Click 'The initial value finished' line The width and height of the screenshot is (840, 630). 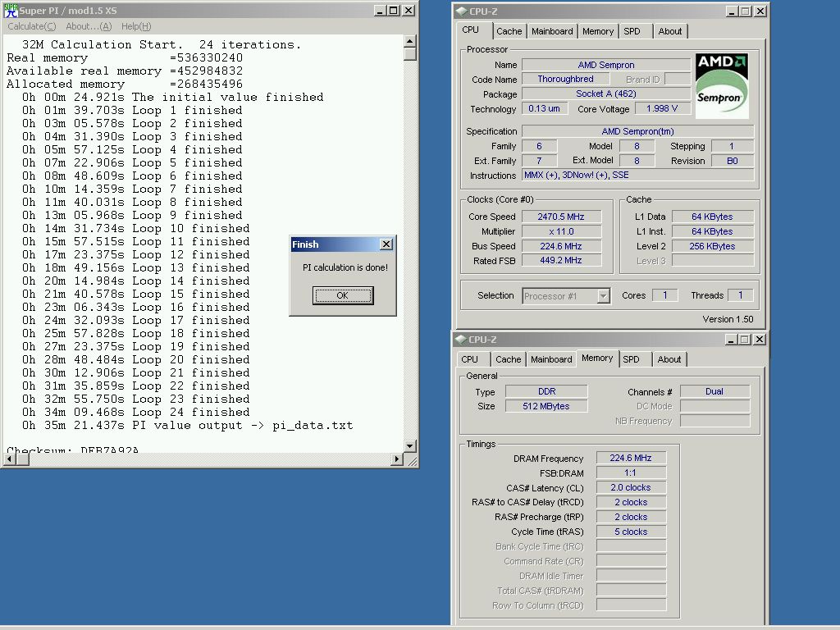coord(173,97)
